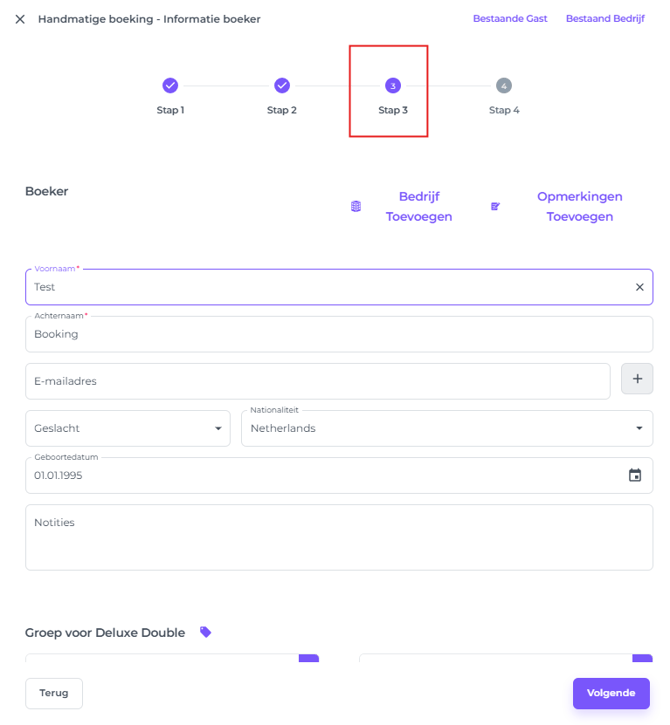Click into the Achternaam field
The image size is (670, 725).
(338, 334)
